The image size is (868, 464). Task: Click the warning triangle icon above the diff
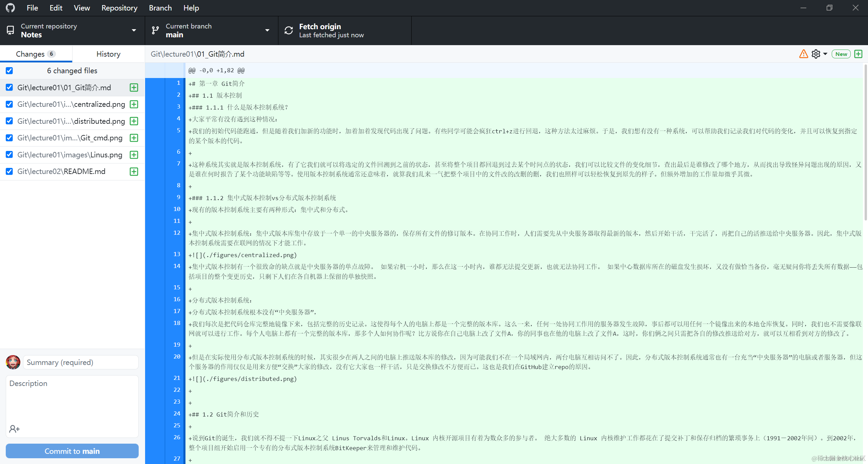(804, 54)
